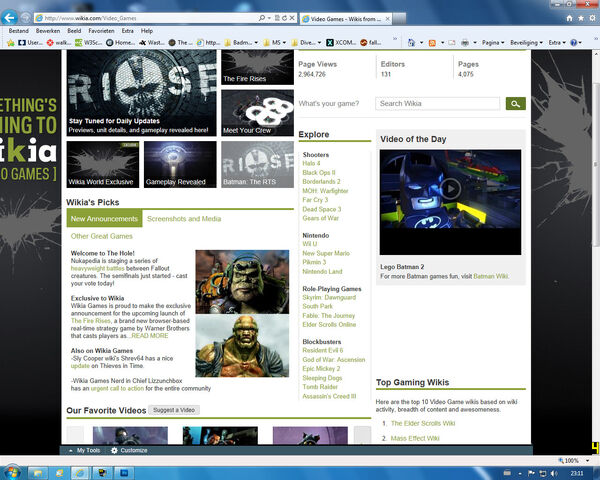Open the User... favorites bar bookmark
Viewport: 600px width, 480px height.
coord(30,42)
